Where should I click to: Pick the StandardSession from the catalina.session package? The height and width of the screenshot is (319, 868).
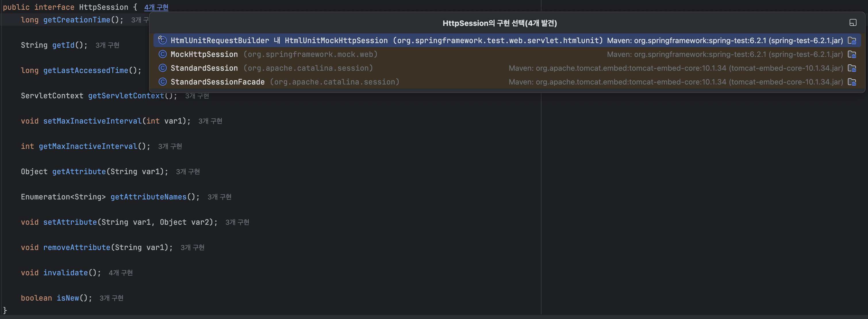(204, 68)
